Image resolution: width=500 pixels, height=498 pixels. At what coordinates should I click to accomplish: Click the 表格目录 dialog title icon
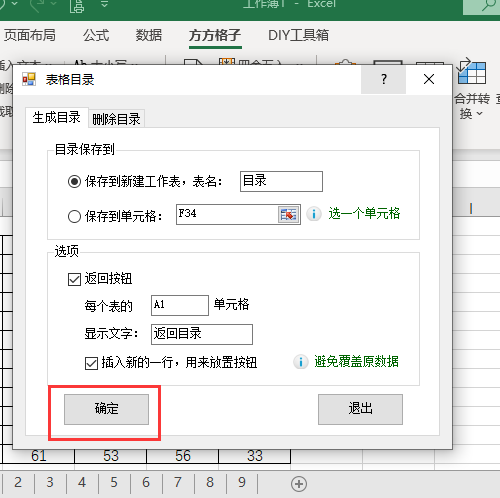coord(29,79)
